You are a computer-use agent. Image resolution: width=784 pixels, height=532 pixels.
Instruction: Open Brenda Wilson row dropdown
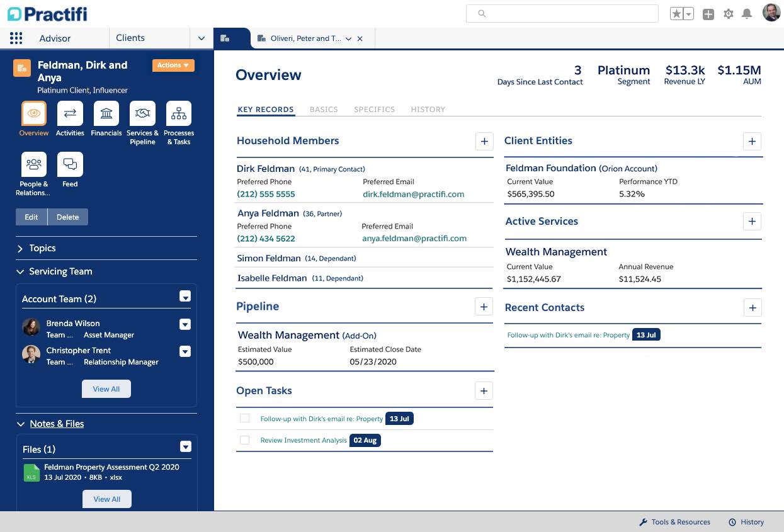185,324
